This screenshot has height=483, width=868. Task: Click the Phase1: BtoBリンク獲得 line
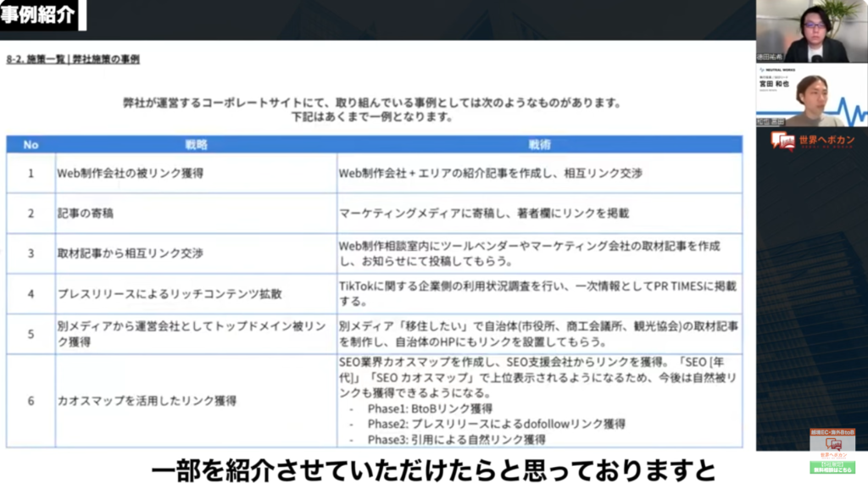pos(430,408)
